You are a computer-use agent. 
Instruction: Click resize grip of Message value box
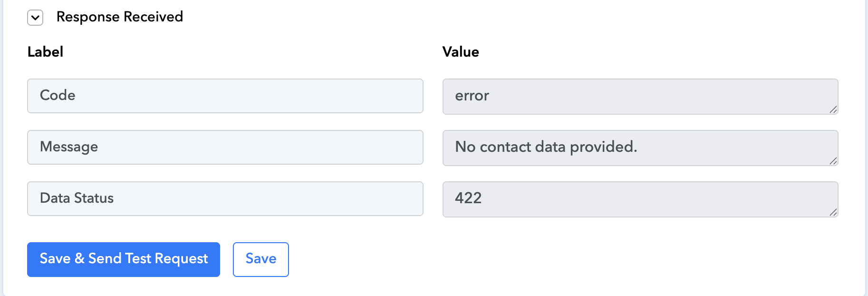[833, 161]
